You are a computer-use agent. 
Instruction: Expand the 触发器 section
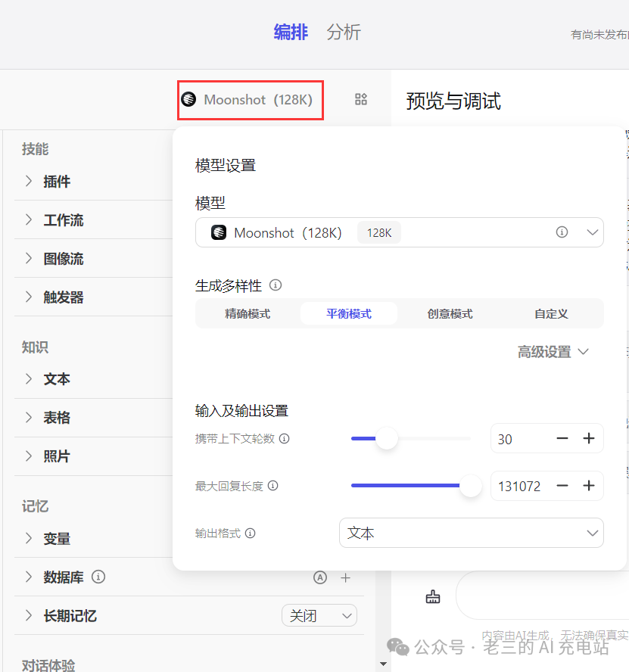tap(29, 297)
